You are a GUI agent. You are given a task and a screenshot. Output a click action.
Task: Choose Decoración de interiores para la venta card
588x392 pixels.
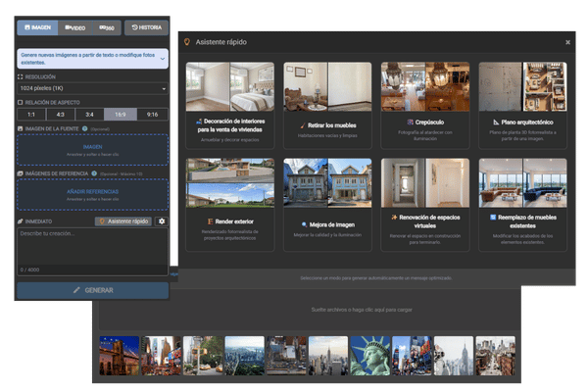(x=230, y=106)
